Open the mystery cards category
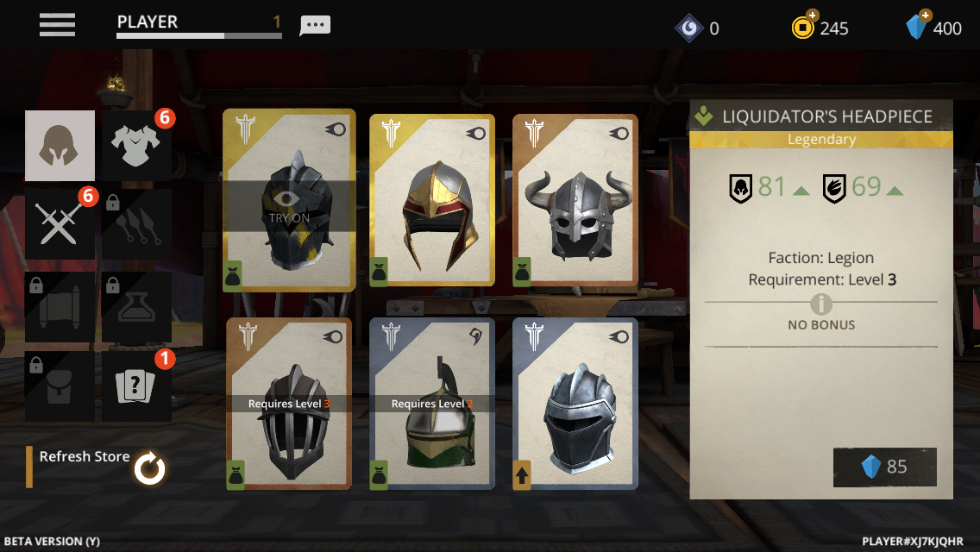 136,386
